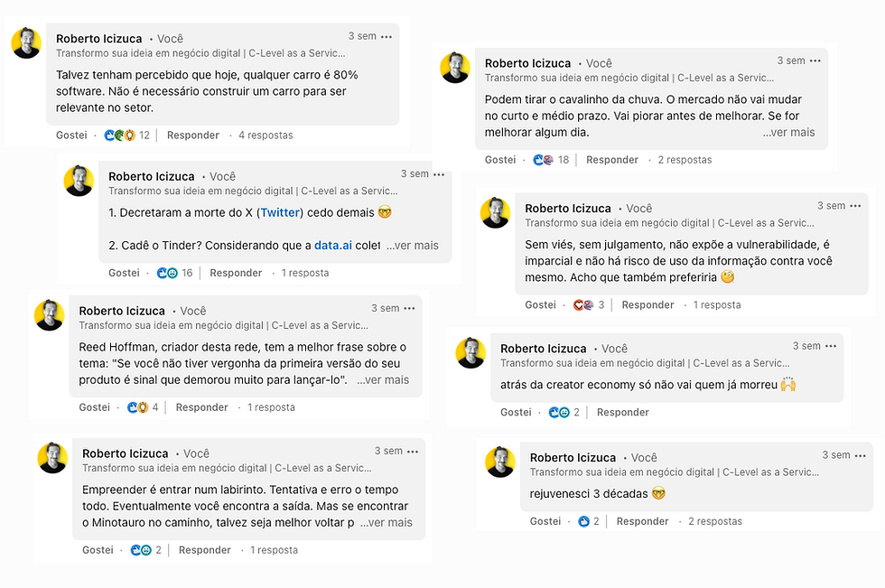The image size is (885, 588).
Task: Click Roberto's profile photo on the Reed Hoffman comment
Action: pyautogui.click(x=50, y=316)
